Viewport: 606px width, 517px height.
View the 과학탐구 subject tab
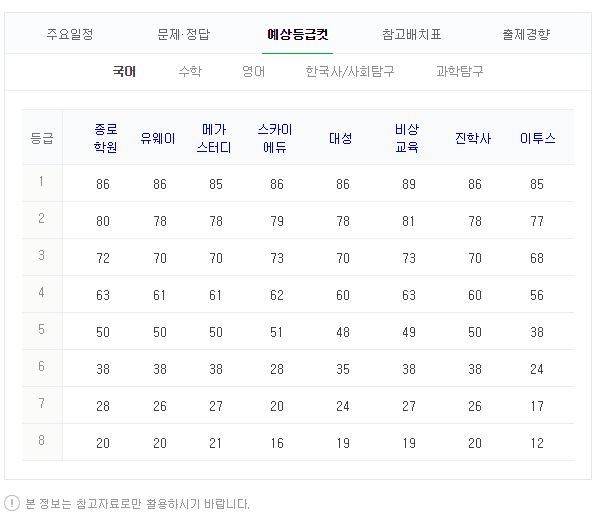461,71
